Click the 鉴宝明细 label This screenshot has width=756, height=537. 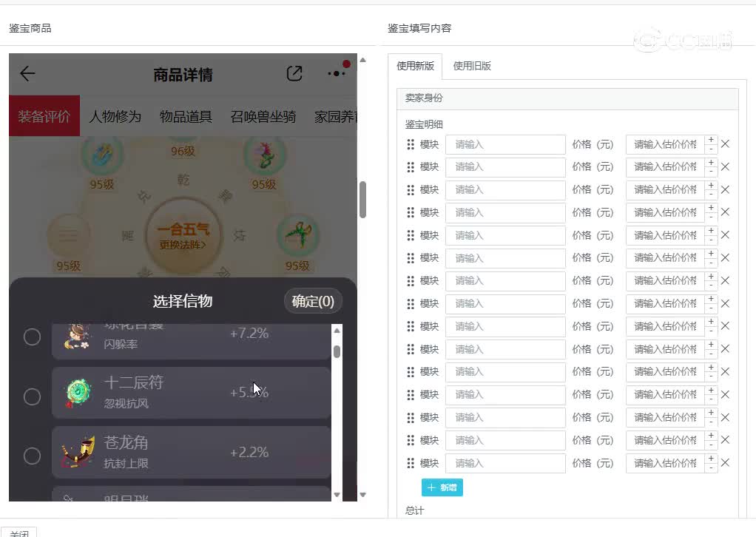click(424, 124)
